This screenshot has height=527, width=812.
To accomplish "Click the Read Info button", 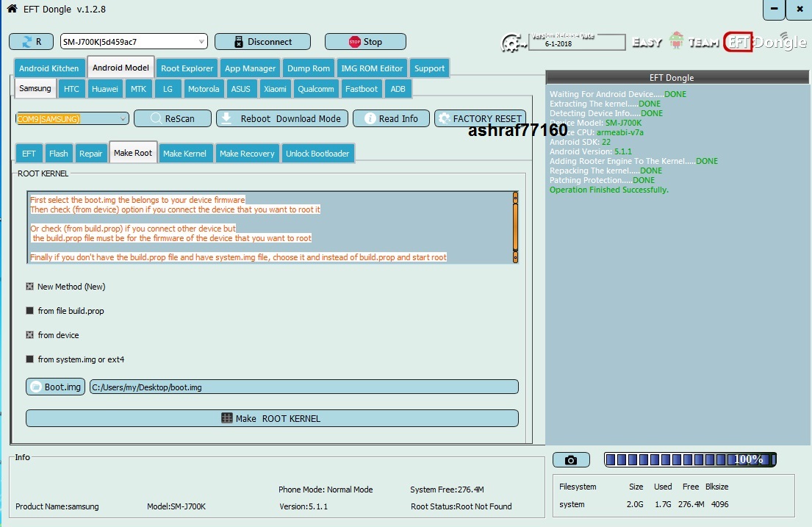I will 391,118.
